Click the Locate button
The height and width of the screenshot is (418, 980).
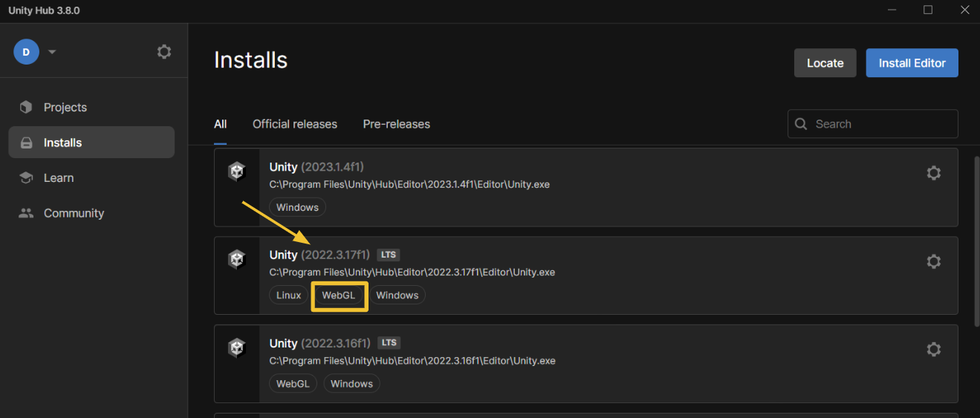tap(825, 63)
